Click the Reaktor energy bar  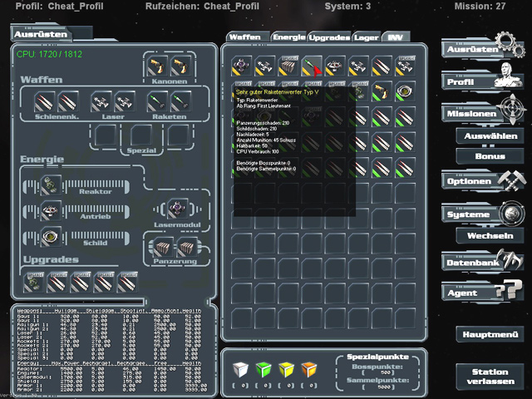coord(97,187)
